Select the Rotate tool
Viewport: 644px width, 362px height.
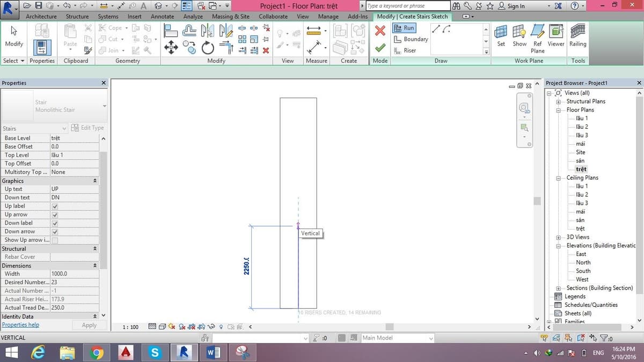[208, 48]
